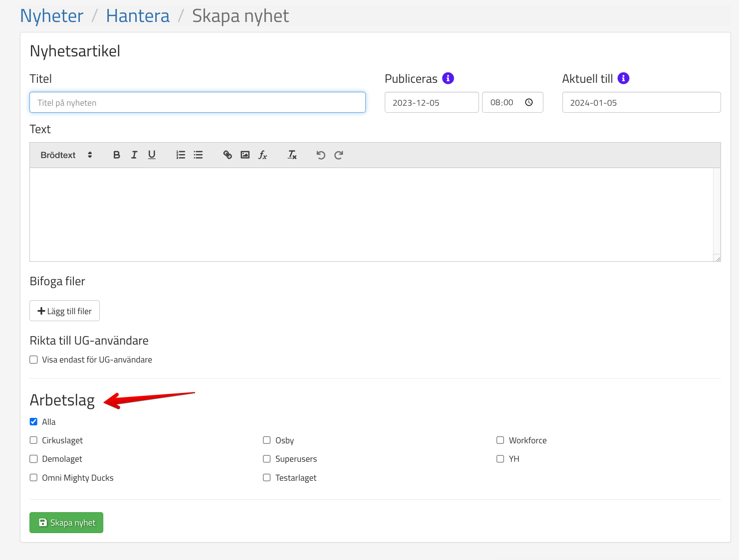
Task: Open the Aktuell till date field
Action: 641,103
